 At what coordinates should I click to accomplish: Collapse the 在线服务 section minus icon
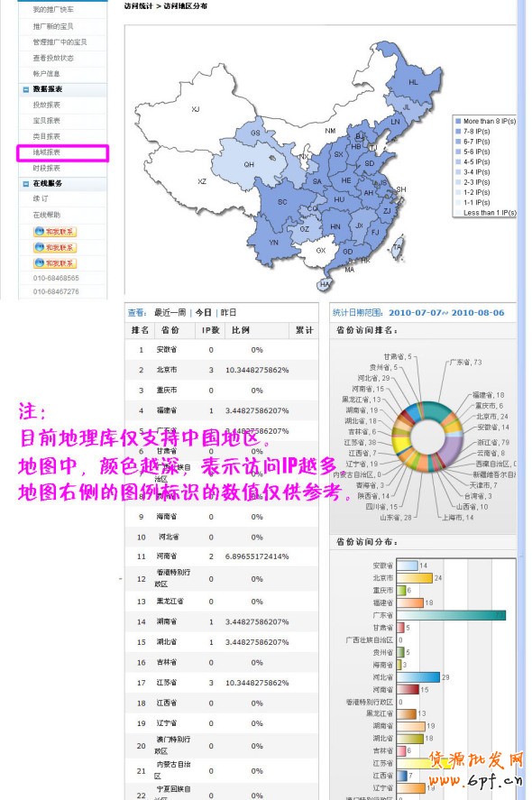pyautogui.click(x=25, y=184)
